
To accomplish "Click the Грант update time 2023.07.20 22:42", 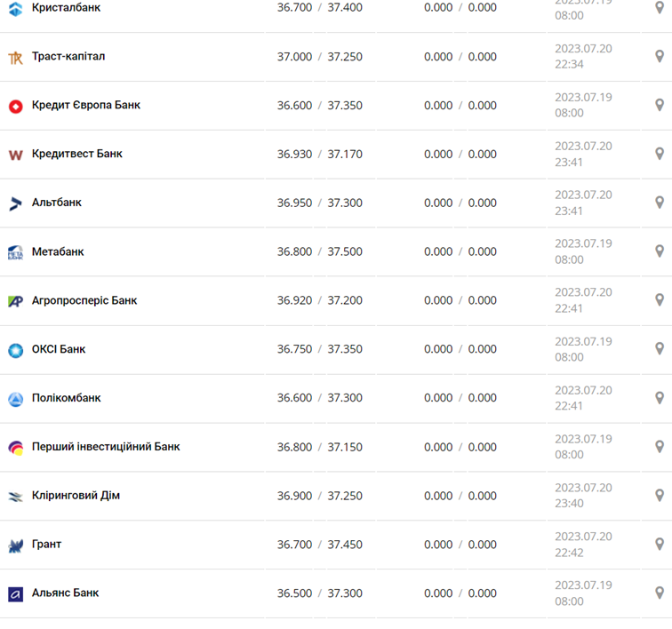I will click(x=583, y=545).
